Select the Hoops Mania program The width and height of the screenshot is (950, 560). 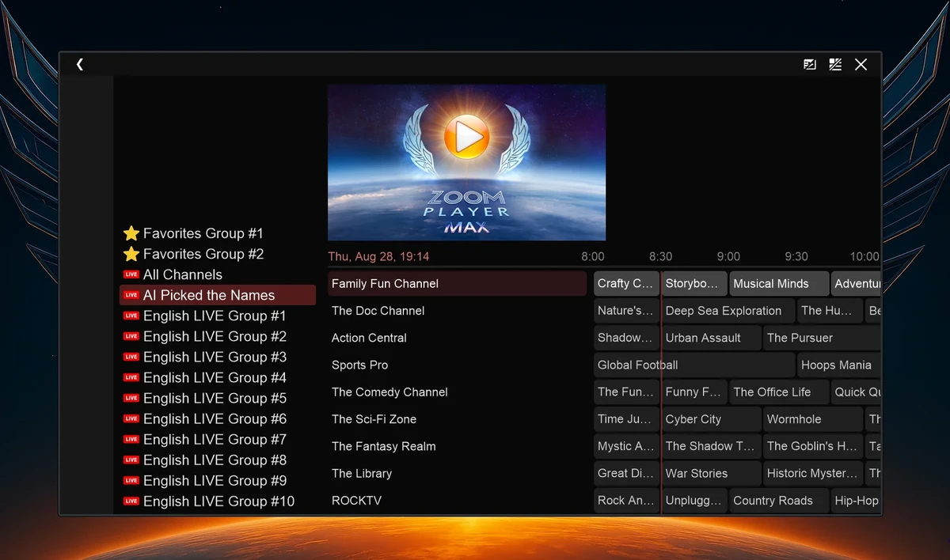click(x=839, y=365)
